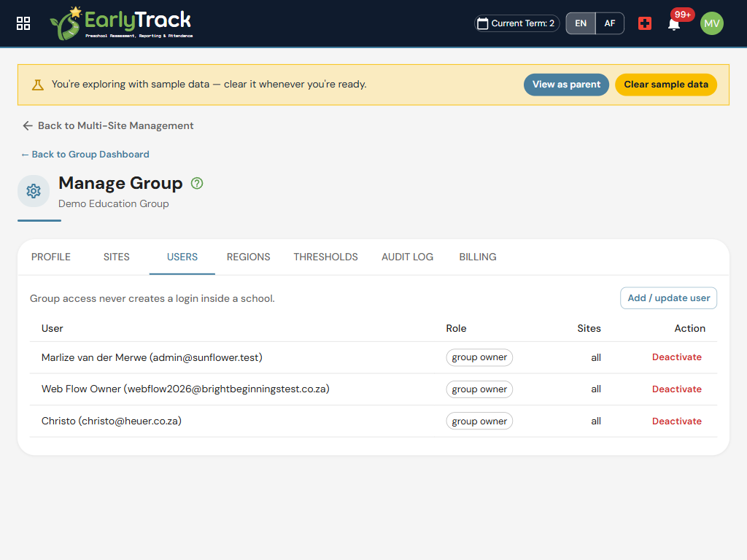747x560 pixels.
Task: Click View as parent button
Action: [566, 85]
